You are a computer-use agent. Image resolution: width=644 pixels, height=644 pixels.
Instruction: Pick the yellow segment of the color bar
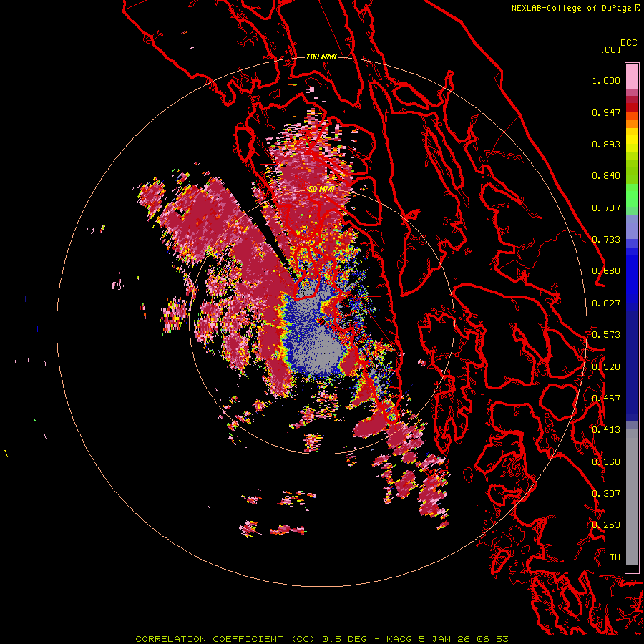click(x=632, y=140)
